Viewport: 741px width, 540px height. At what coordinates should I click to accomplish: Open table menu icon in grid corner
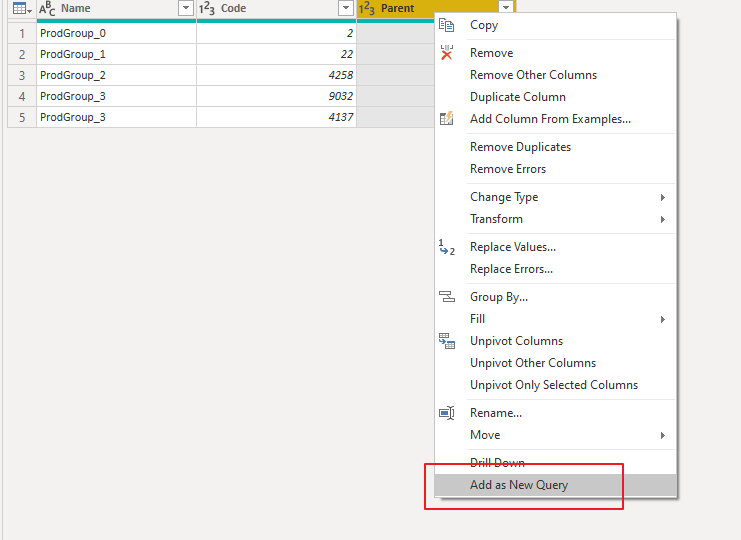point(22,9)
